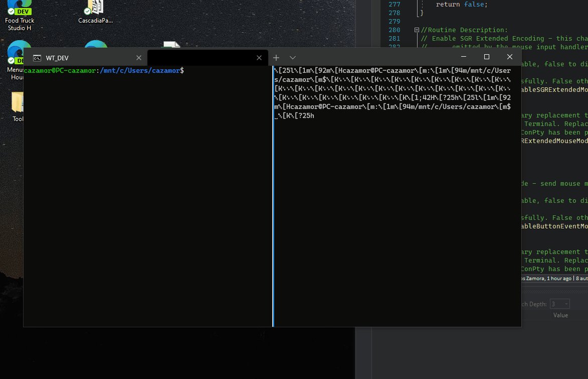
Task: Collapse the code region at line 280
Action: (417, 30)
